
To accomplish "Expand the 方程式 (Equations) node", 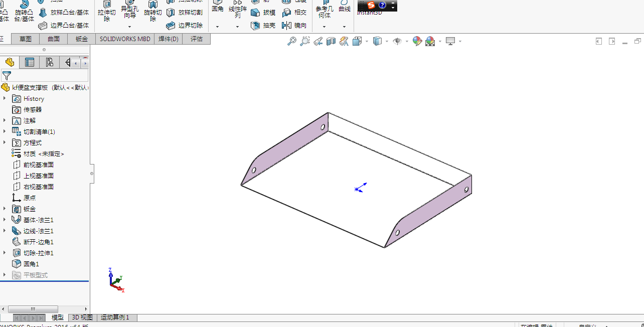I will 4,142.
